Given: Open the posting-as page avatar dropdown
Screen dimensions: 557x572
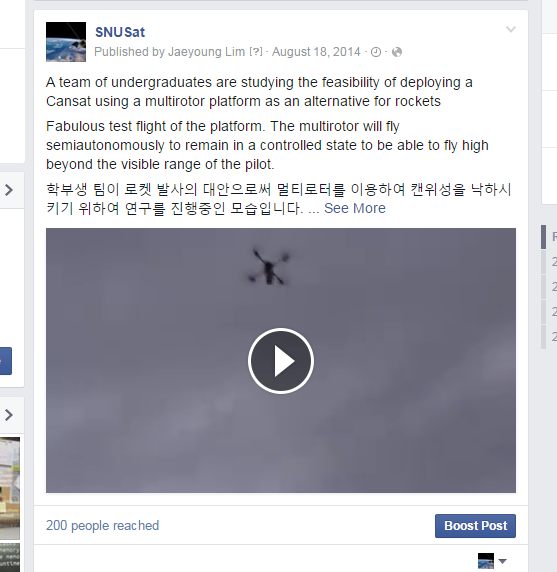Looking at the screenshot, I should (503, 561).
